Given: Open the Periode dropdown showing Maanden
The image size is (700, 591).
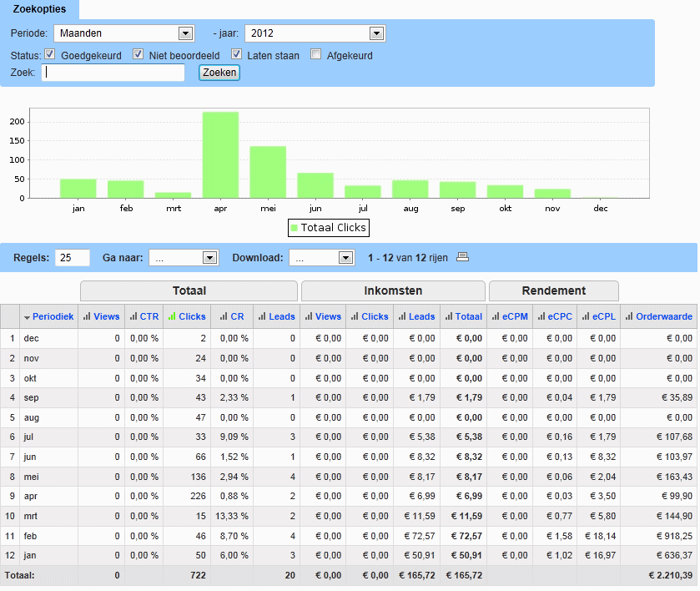Looking at the screenshot, I should point(124,33).
